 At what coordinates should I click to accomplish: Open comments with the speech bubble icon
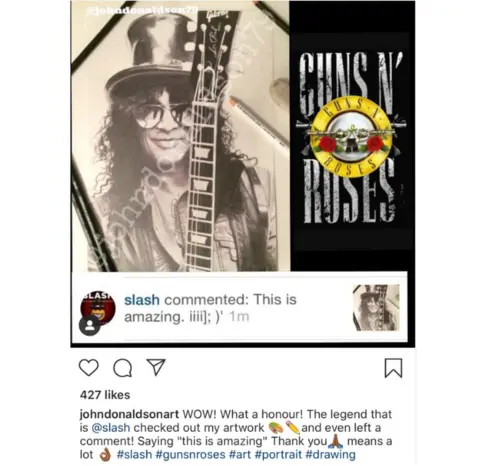[122, 368]
